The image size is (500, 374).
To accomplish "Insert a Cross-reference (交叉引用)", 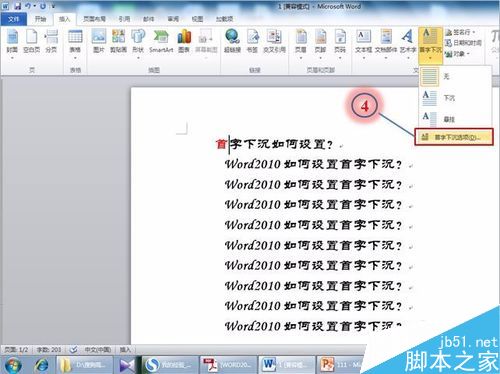I will (x=274, y=41).
